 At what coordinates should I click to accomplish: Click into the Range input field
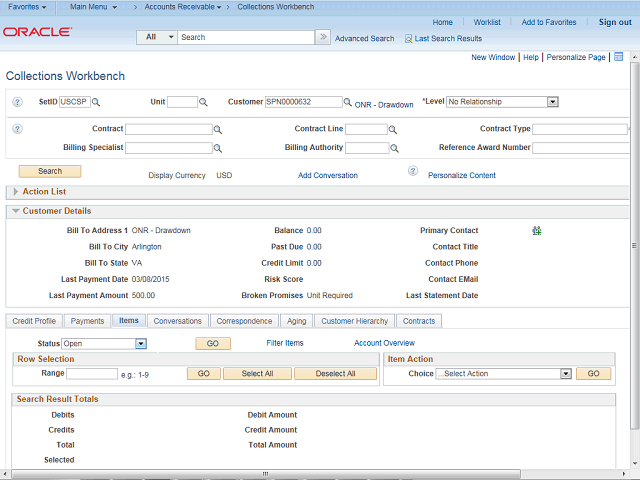coord(92,373)
